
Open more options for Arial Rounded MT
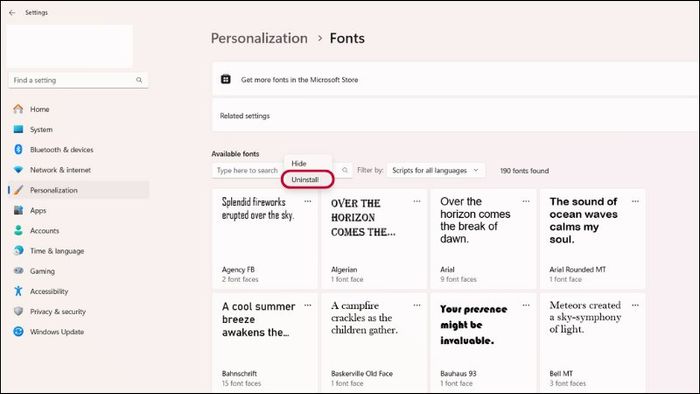coord(635,202)
